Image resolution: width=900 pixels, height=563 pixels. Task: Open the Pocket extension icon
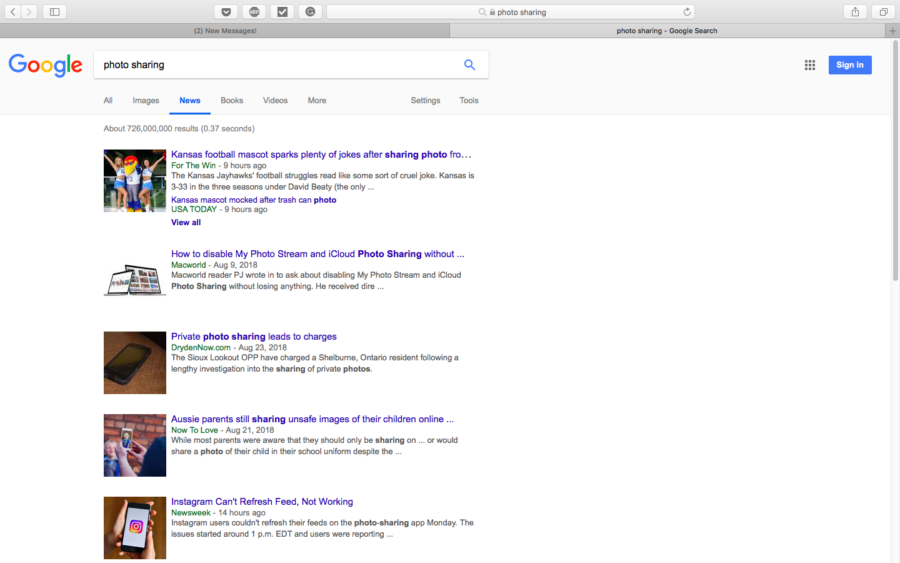pos(226,11)
